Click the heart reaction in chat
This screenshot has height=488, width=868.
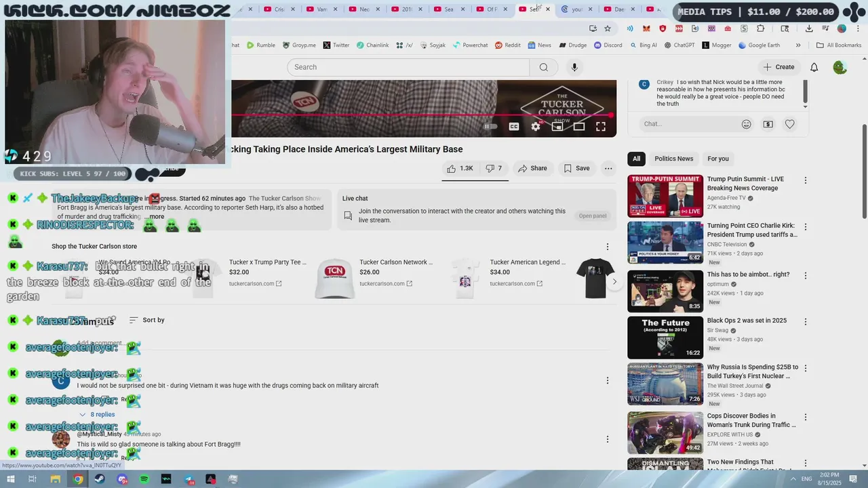[x=789, y=124]
